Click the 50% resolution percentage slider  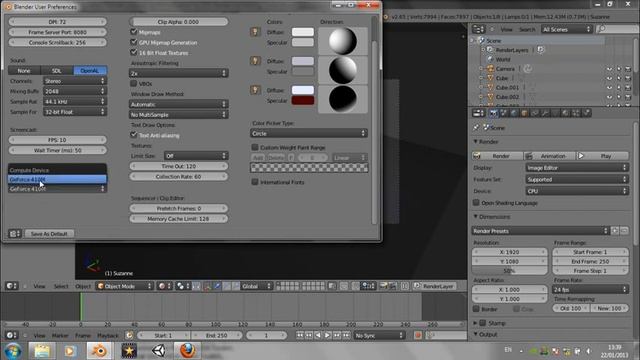(x=509, y=271)
